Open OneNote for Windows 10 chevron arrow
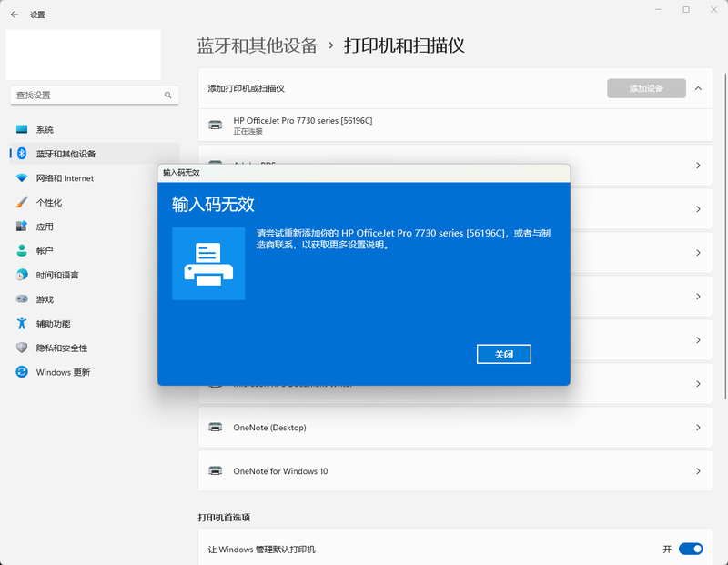728x565 pixels. [698, 471]
